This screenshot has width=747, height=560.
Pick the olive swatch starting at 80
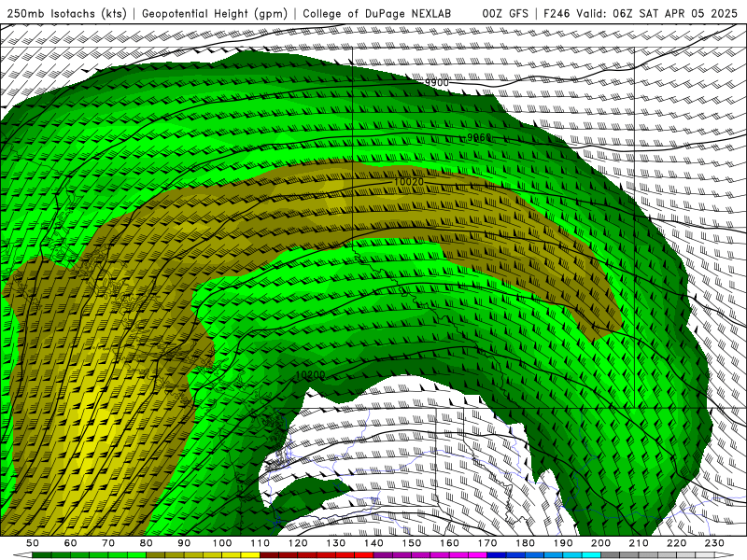155,554
